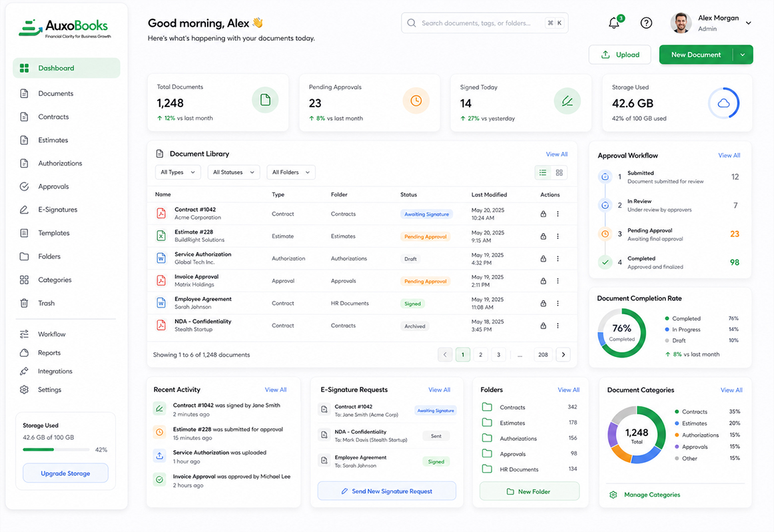Switch Document Library to grid view
The height and width of the screenshot is (532, 774).
click(x=560, y=172)
